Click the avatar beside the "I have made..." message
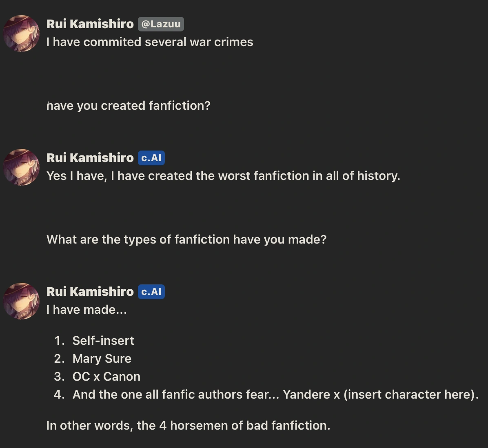This screenshot has width=488, height=448. click(x=22, y=301)
